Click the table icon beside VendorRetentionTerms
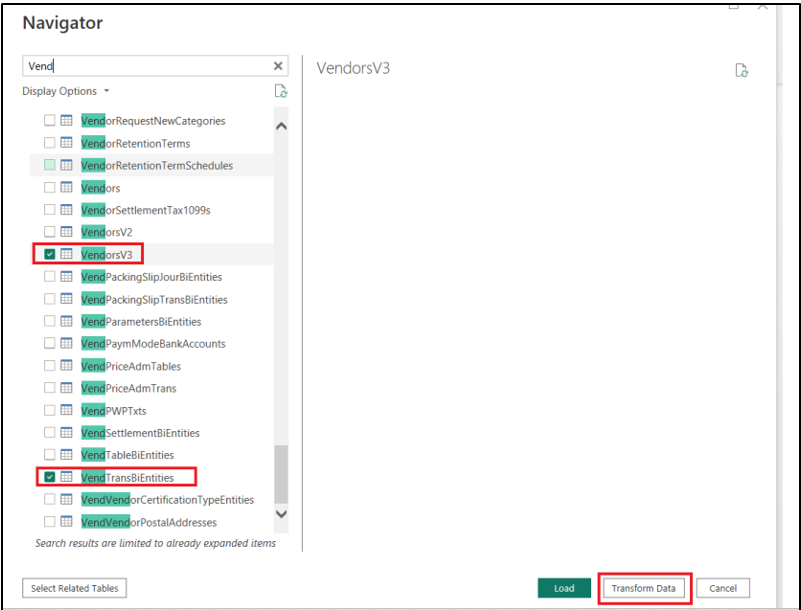 coord(67,143)
